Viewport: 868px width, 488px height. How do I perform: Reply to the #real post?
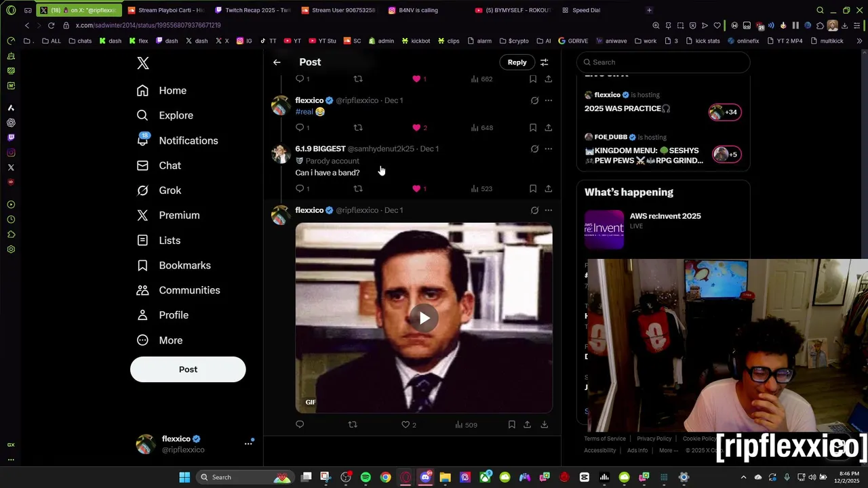pos(300,127)
